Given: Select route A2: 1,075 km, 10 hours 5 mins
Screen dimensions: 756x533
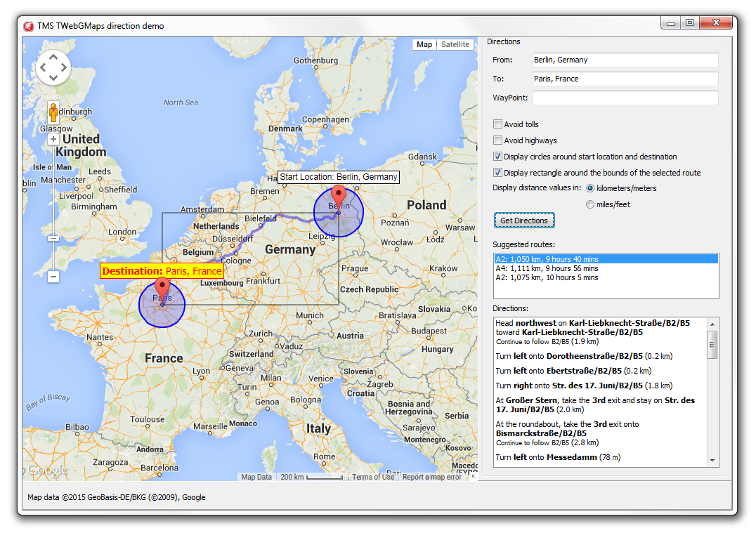Looking at the screenshot, I should tap(606, 277).
